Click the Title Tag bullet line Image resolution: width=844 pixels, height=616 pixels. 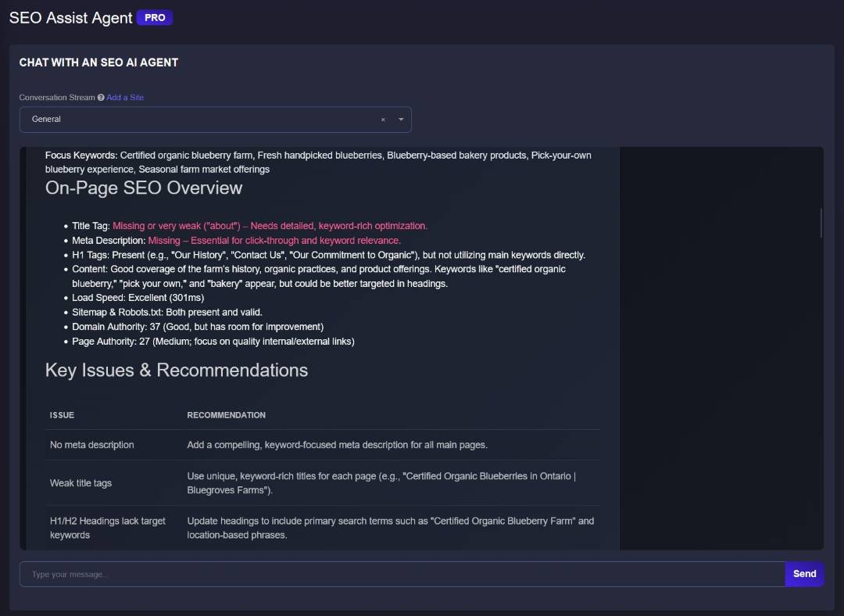pos(250,226)
